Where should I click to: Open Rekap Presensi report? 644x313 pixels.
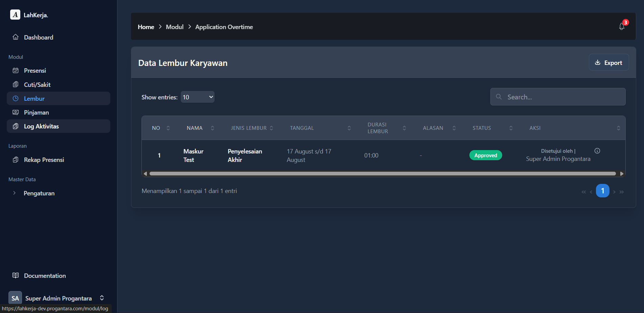coord(44,160)
